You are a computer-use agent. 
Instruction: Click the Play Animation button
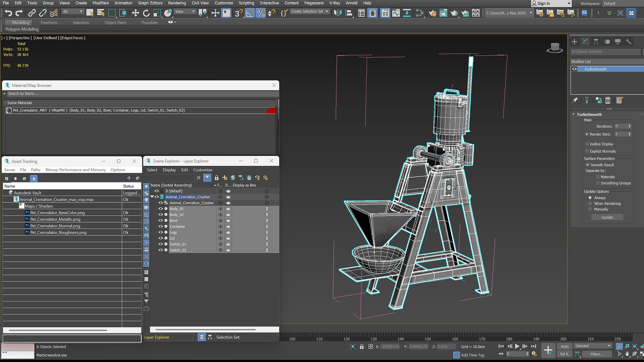[517, 346]
